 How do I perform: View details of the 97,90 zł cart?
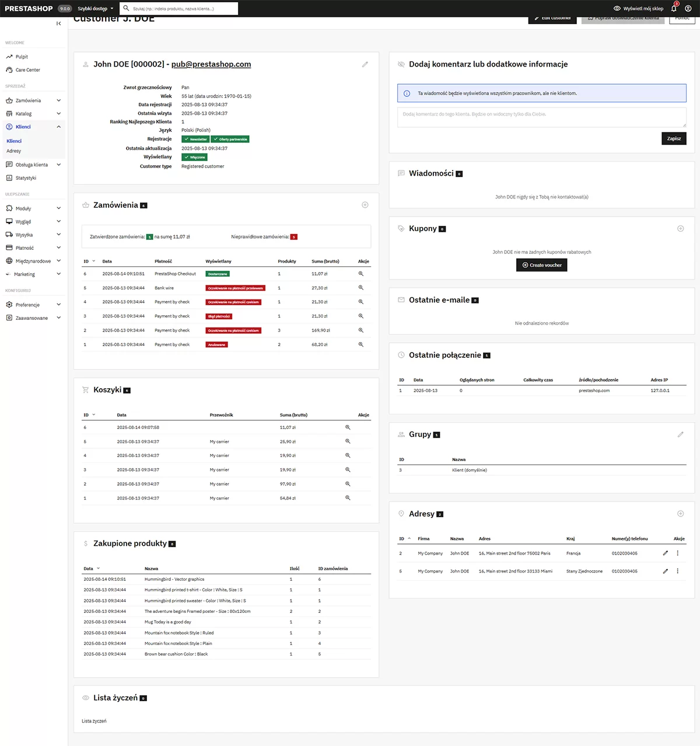coord(348,484)
